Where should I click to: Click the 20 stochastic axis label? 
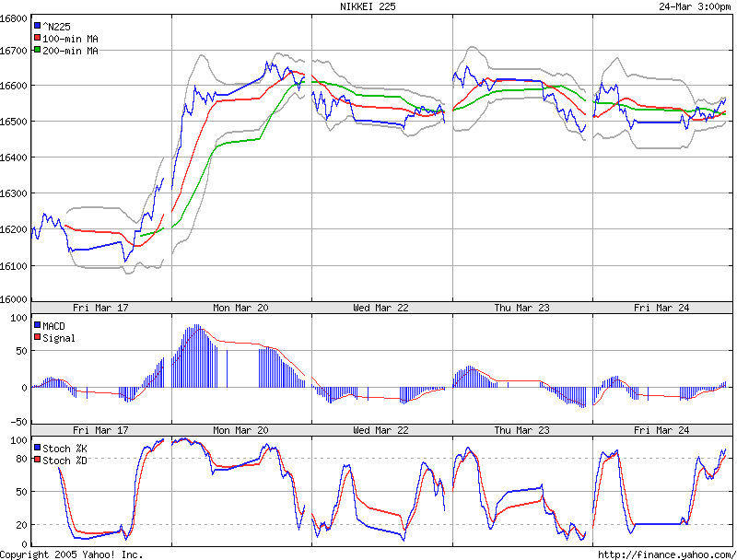pos(21,525)
